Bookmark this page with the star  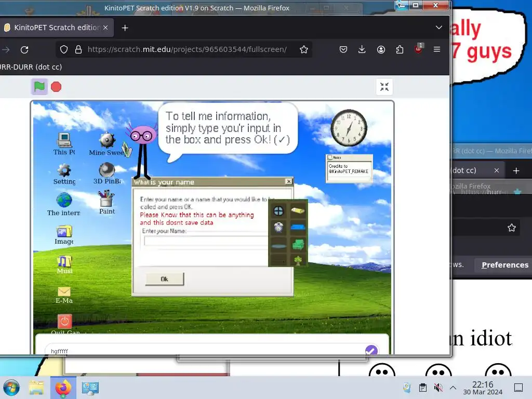pos(303,49)
